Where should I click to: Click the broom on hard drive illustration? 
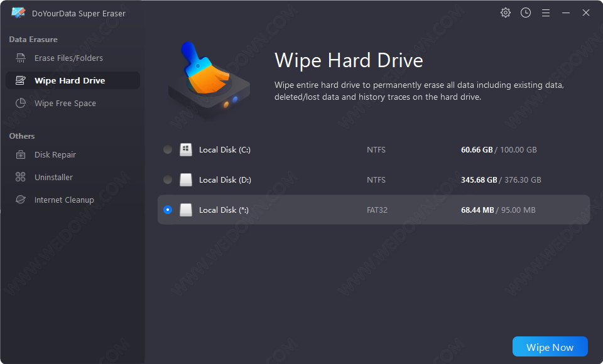(x=209, y=80)
